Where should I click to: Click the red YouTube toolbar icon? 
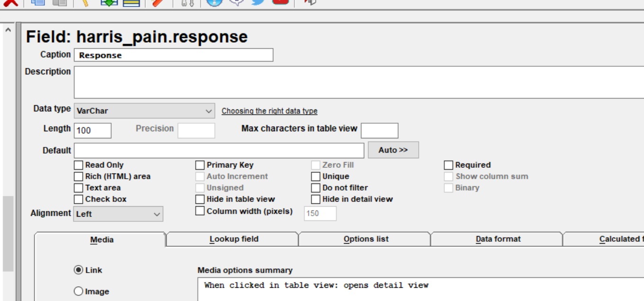[x=280, y=1]
